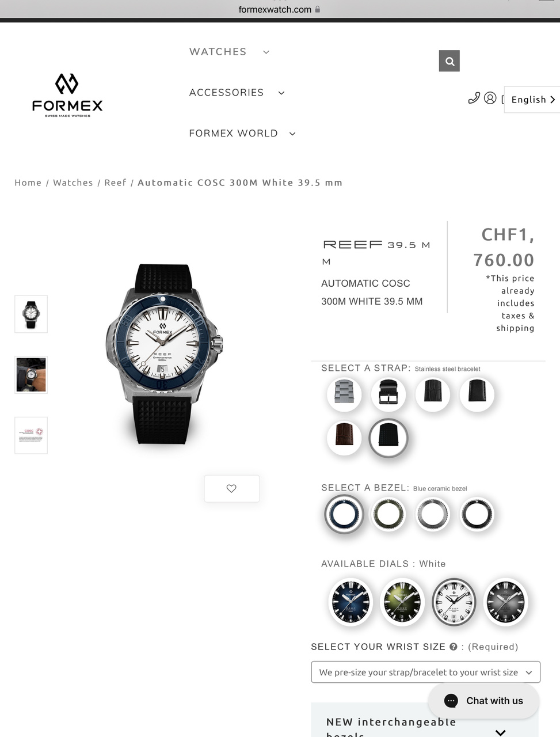Click the search magnifier icon

[449, 61]
